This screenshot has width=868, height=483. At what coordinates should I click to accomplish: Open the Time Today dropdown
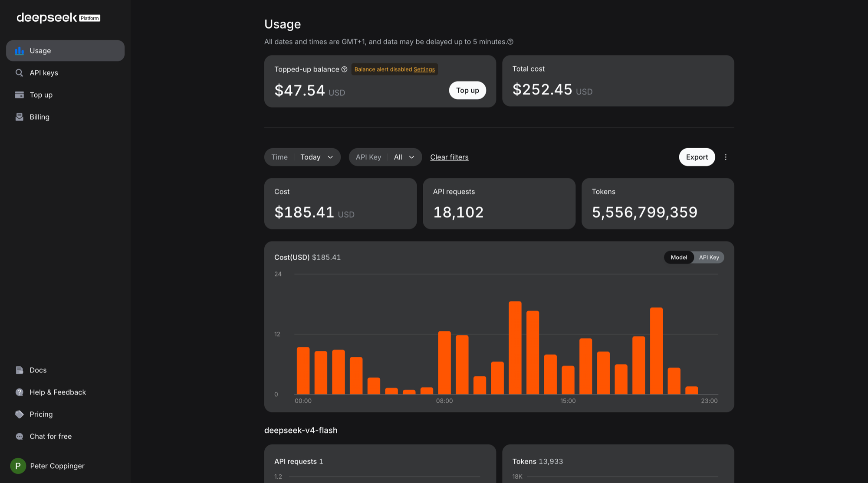pyautogui.click(x=302, y=157)
